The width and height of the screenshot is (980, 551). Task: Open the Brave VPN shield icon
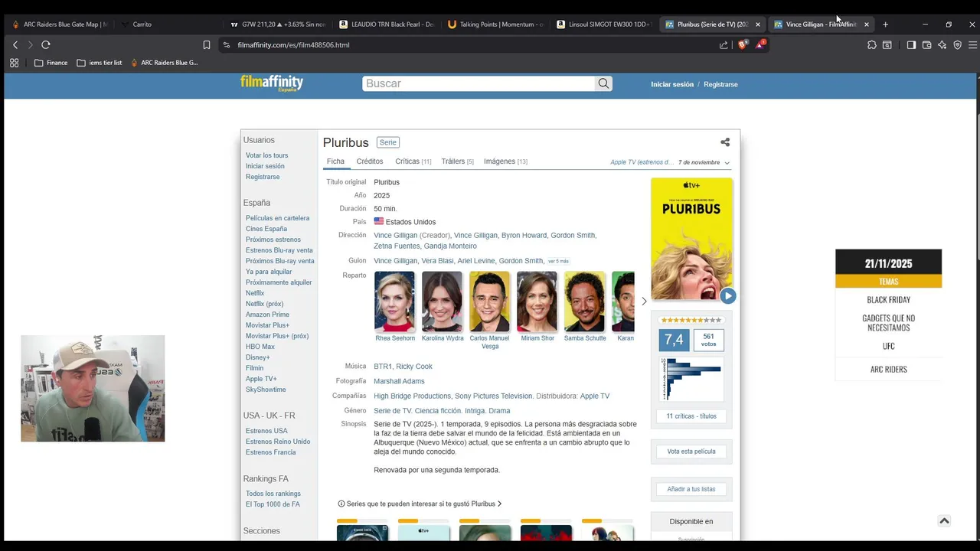pyautogui.click(x=957, y=45)
